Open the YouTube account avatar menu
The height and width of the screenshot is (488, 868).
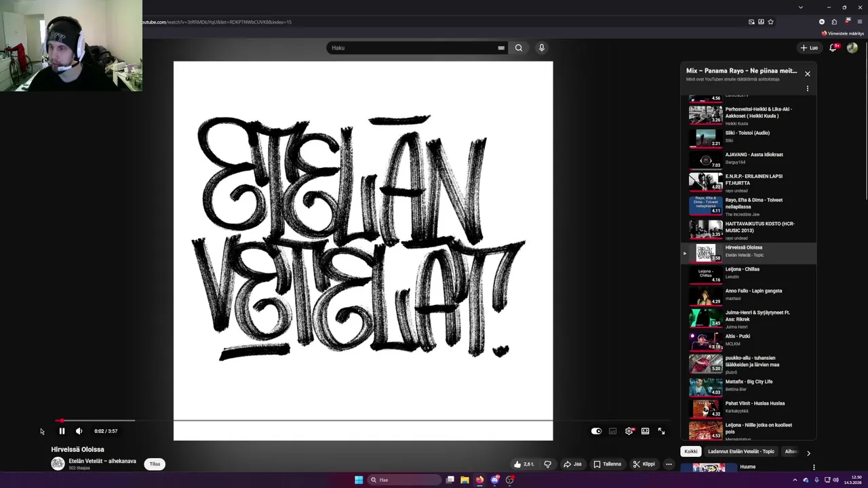tap(852, 48)
